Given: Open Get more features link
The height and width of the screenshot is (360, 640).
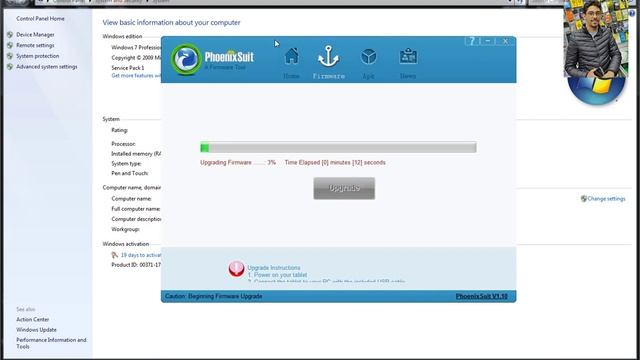Looking at the screenshot, I should point(136,76).
